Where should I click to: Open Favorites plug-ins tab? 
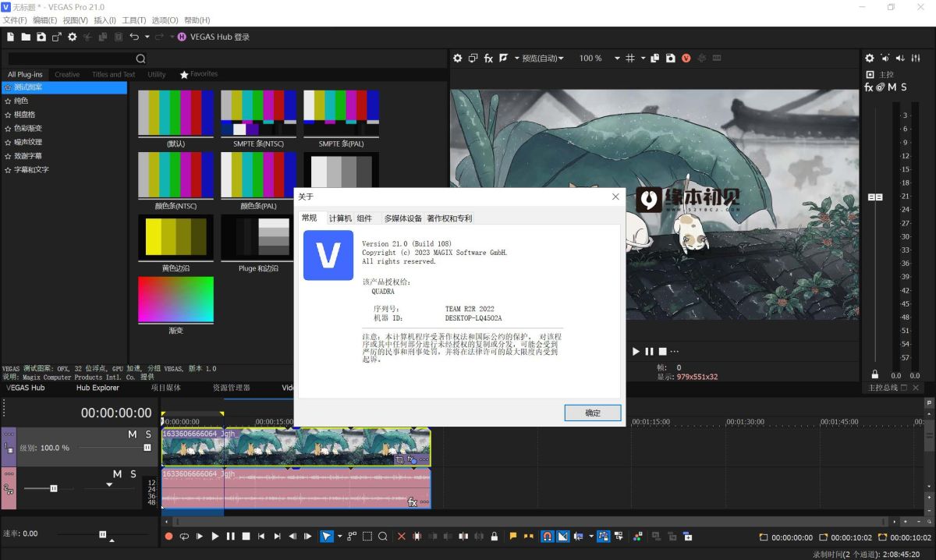[199, 74]
